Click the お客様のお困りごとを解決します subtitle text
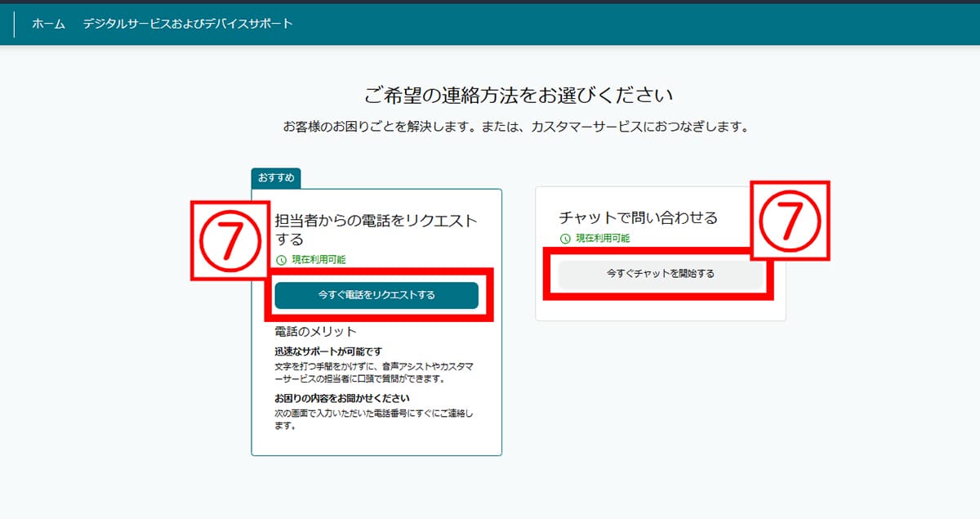The image size is (980, 519). pos(516,128)
